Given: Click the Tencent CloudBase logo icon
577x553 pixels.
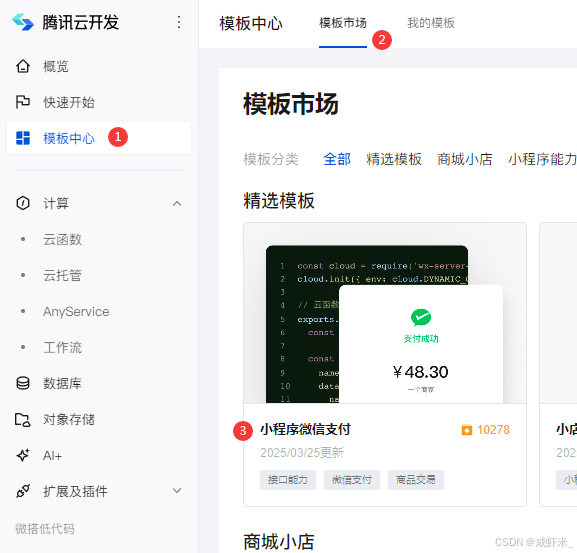Looking at the screenshot, I should tap(23, 22).
